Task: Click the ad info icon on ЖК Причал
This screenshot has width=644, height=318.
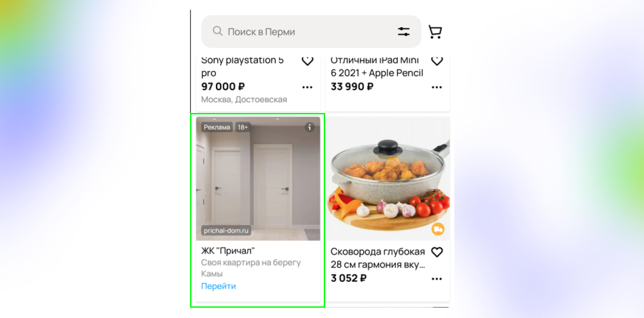Action: click(x=309, y=127)
